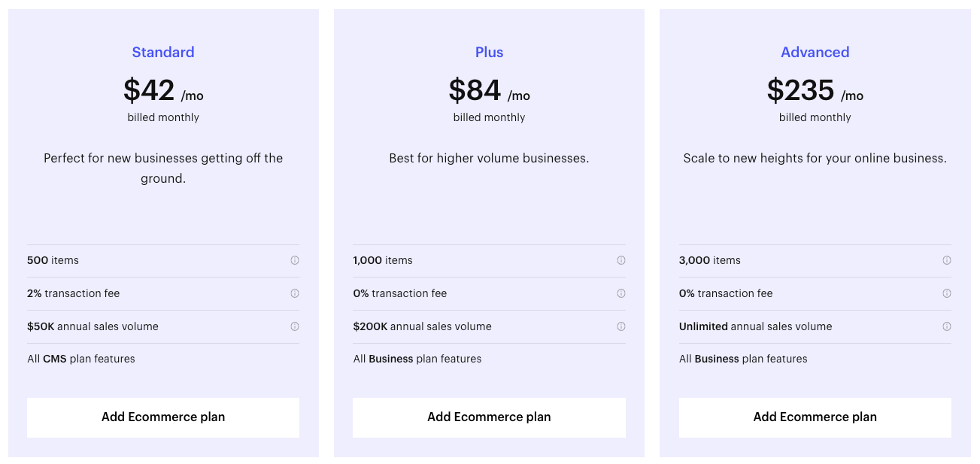
Task: Click info icon for Standard 500 items
Action: pyautogui.click(x=295, y=260)
